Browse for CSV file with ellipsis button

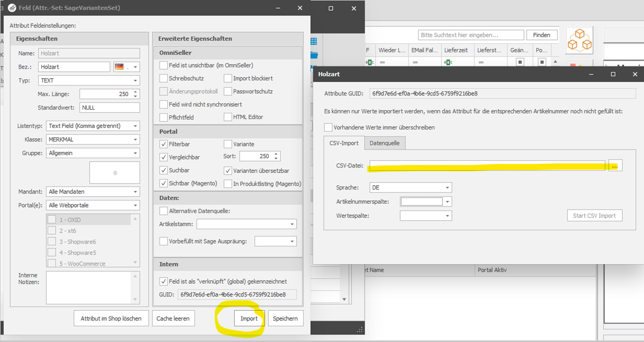coord(615,165)
